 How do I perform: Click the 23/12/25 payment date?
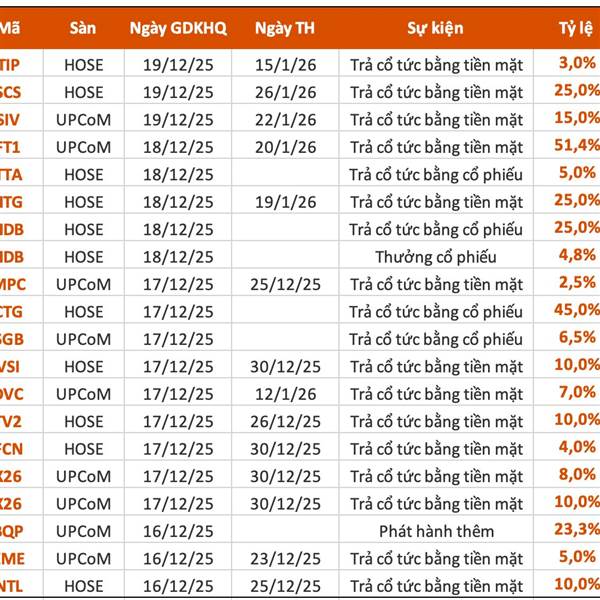tap(285, 557)
